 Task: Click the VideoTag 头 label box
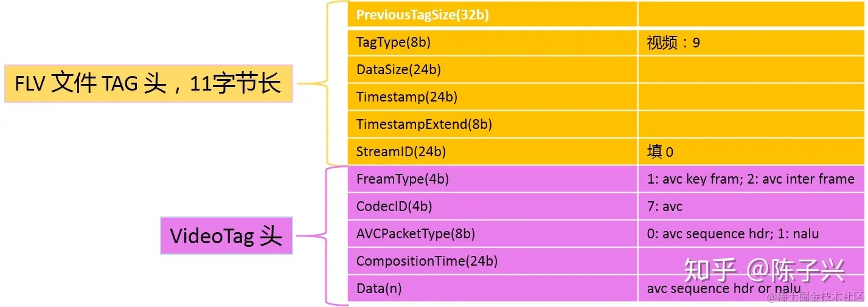pos(226,235)
